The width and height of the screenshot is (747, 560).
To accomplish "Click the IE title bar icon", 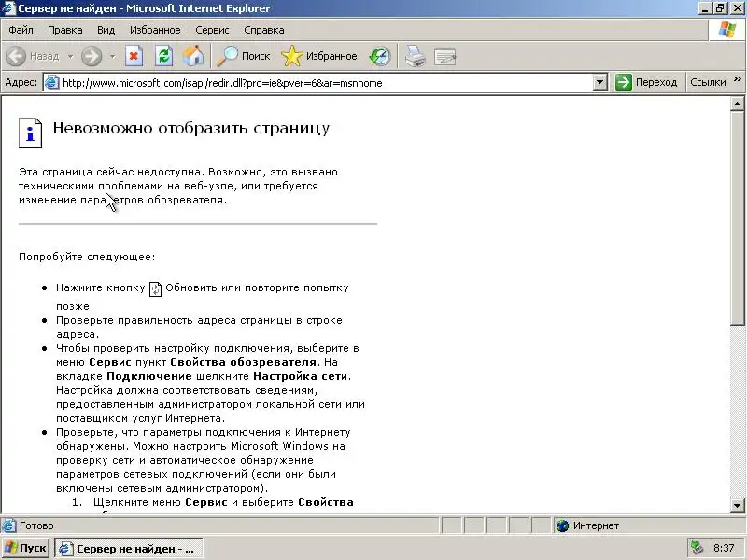I will coord(8,8).
